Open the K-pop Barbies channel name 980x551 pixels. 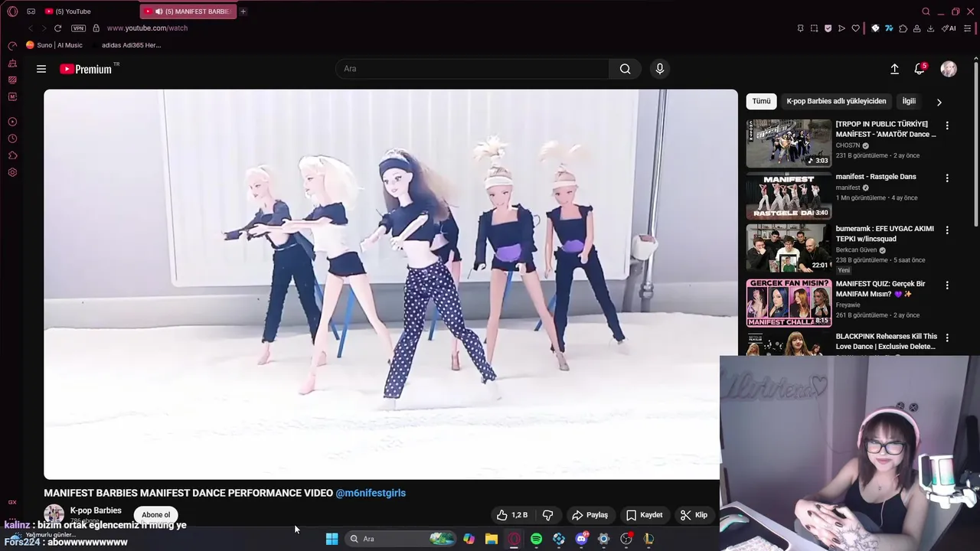click(x=96, y=510)
